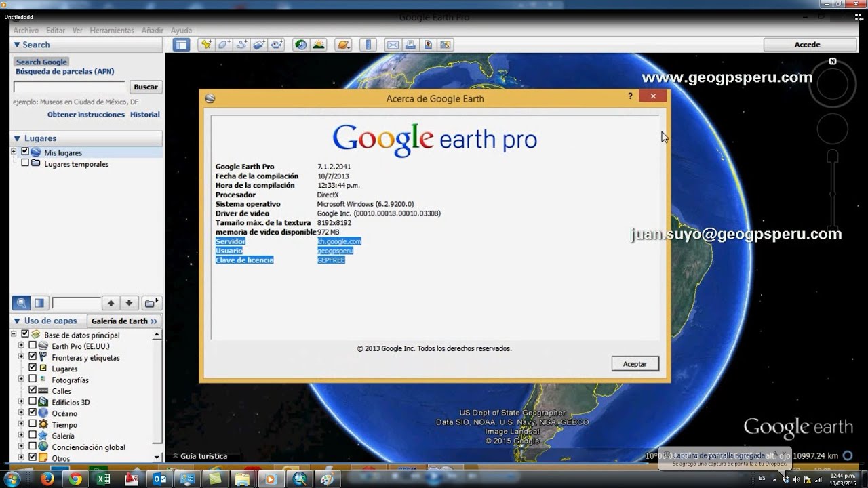Open the Historial link
This screenshot has width=868, height=488.
coord(145,115)
